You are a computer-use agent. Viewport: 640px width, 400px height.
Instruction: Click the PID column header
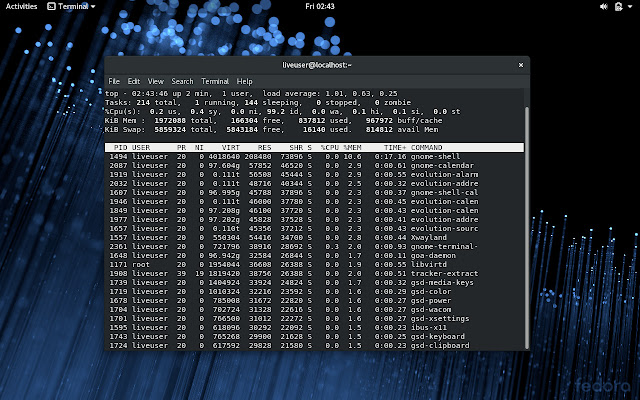point(120,147)
